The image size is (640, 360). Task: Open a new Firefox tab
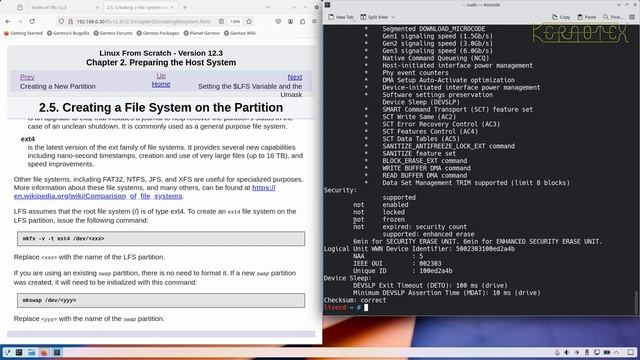pos(185,7)
